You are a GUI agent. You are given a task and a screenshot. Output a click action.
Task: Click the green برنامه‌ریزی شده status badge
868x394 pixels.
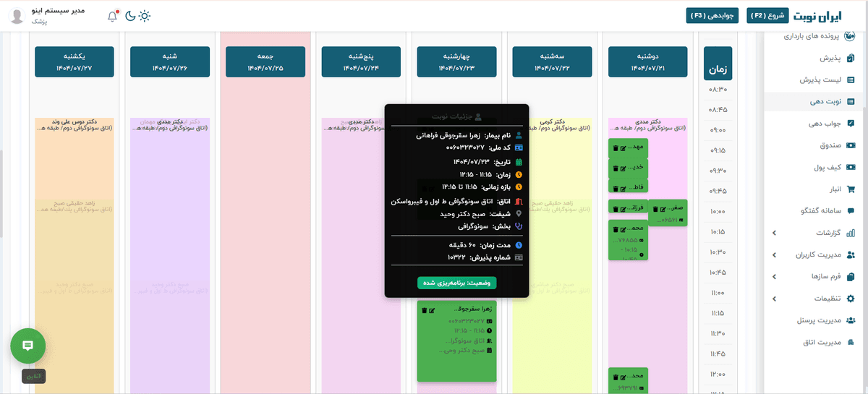[456, 283]
